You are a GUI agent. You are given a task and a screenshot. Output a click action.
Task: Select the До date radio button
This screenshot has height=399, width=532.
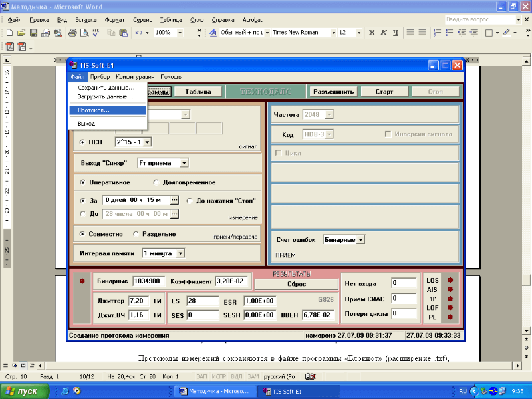(82, 213)
